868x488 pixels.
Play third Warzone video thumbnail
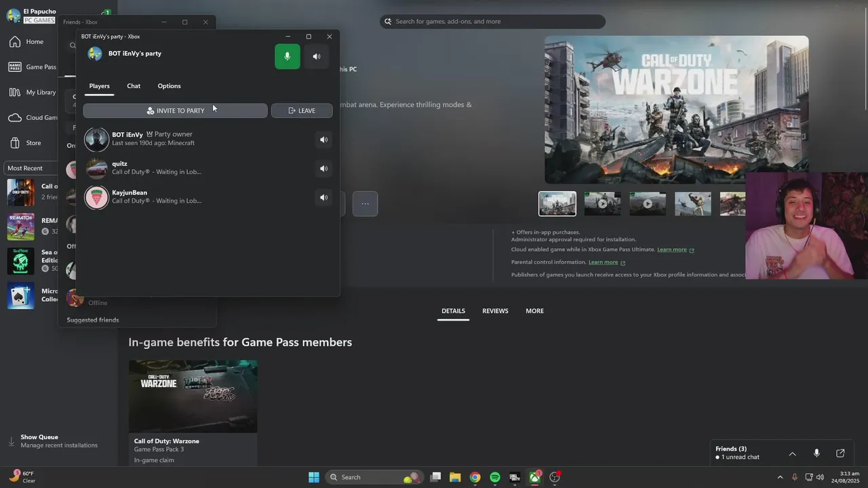point(648,204)
